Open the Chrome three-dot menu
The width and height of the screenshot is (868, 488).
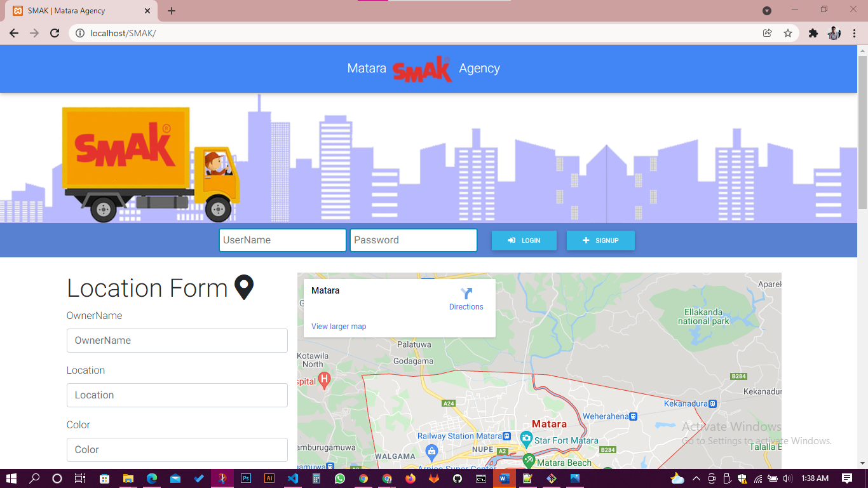(x=853, y=33)
